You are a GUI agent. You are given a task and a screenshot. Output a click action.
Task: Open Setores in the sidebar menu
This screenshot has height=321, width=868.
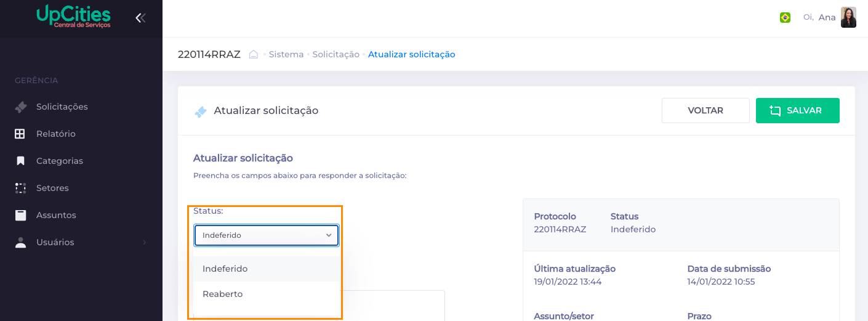52,188
